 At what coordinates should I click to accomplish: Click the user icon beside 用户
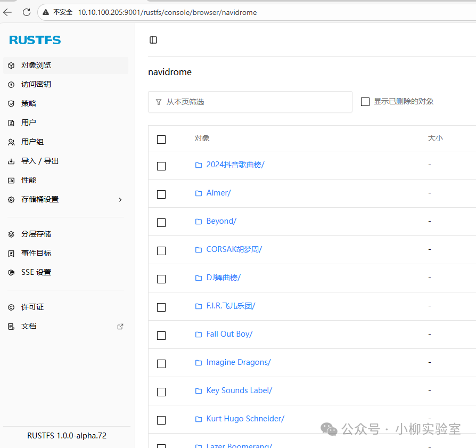click(11, 123)
